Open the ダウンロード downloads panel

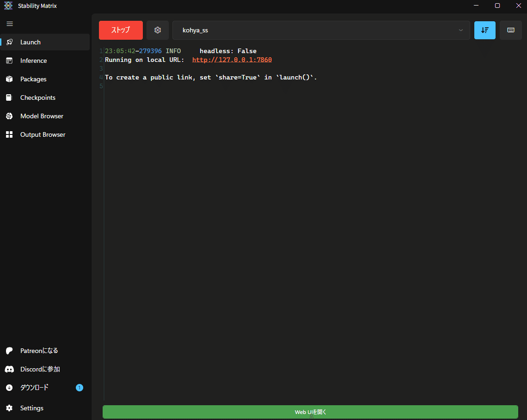[45, 388]
